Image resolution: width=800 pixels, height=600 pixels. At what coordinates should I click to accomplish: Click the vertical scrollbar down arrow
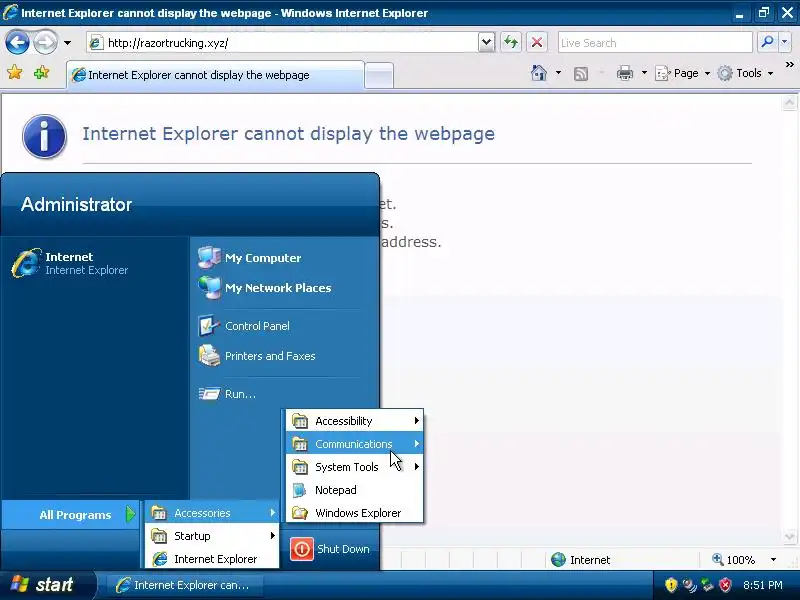(x=789, y=537)
